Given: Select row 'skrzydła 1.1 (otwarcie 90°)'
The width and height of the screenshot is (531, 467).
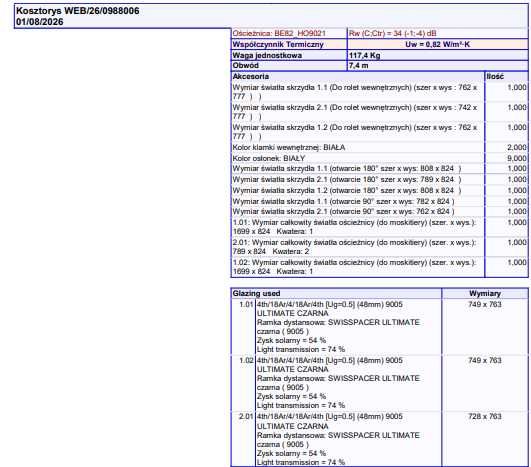Looking at the screenshot, I should pos(379,201).
